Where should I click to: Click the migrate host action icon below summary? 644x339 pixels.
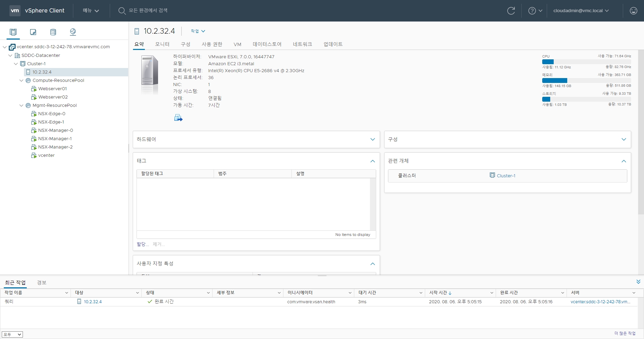point(178,118)
